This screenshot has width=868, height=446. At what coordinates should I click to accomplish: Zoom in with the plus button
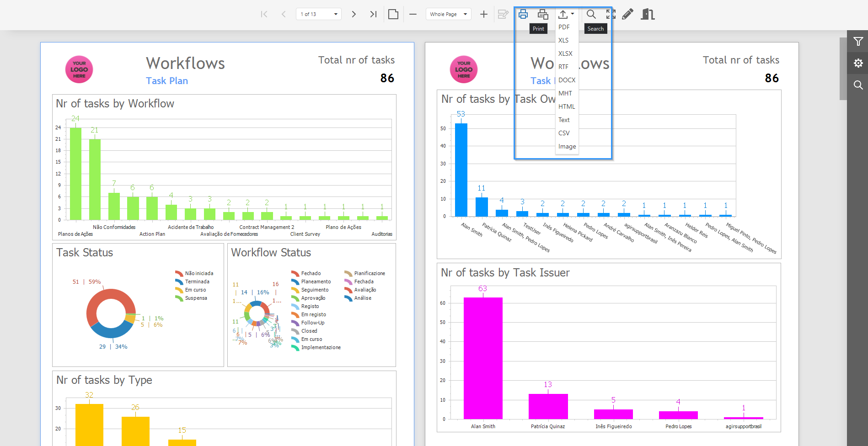point(483,14)
